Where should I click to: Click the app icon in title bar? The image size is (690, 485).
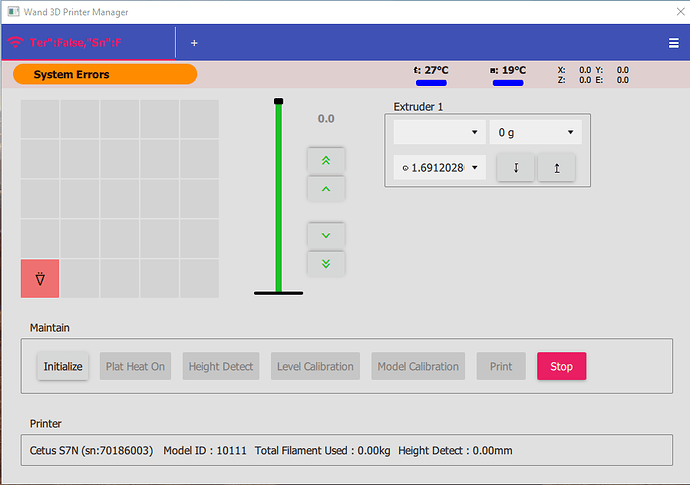pos(14,12)
